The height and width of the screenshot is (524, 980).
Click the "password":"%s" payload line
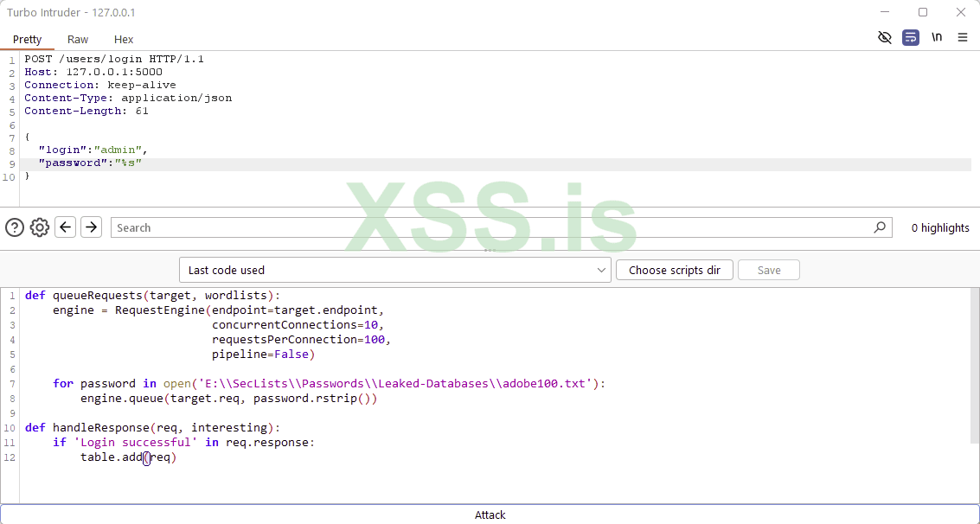[x=90, y=163]
